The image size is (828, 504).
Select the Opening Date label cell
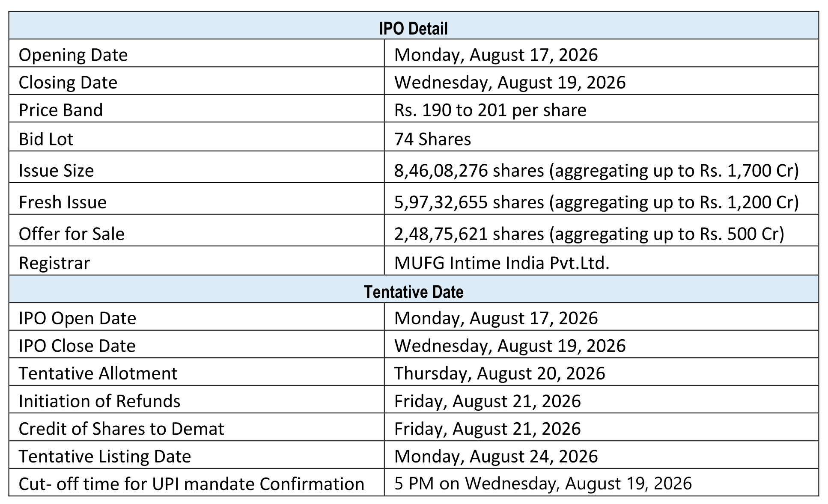click(197, 53)
